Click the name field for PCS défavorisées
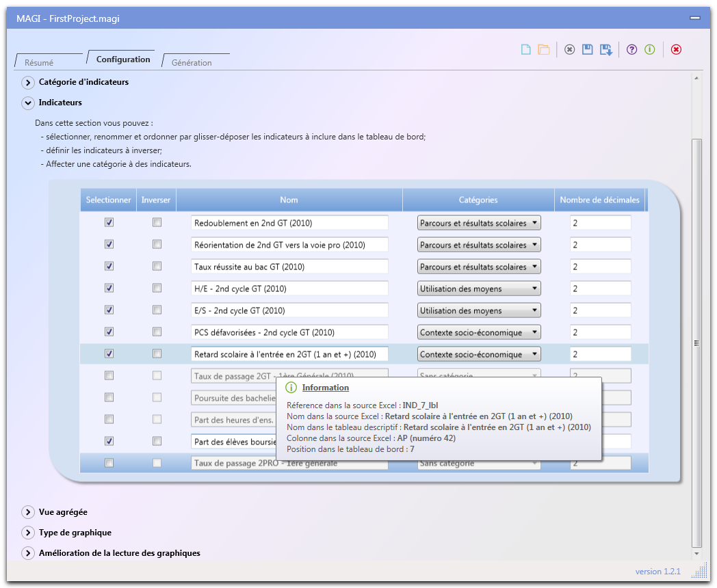The image size is (717, 588). [289, 332]
